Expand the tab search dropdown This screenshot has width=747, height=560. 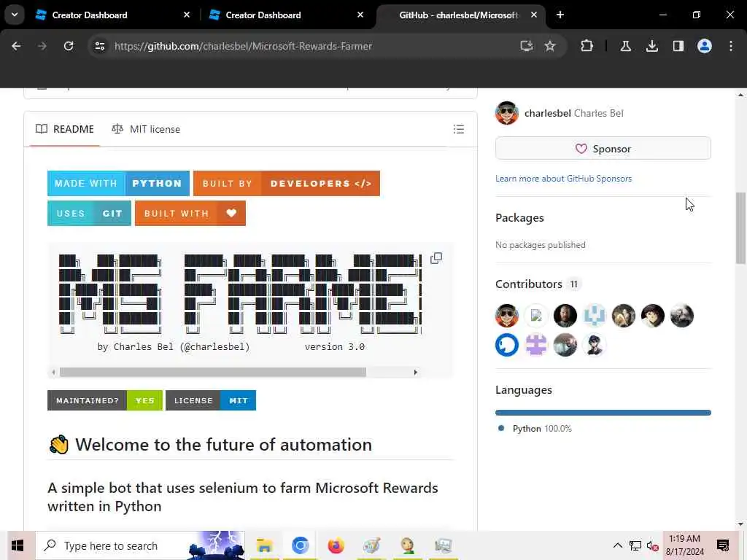point(15,15)
